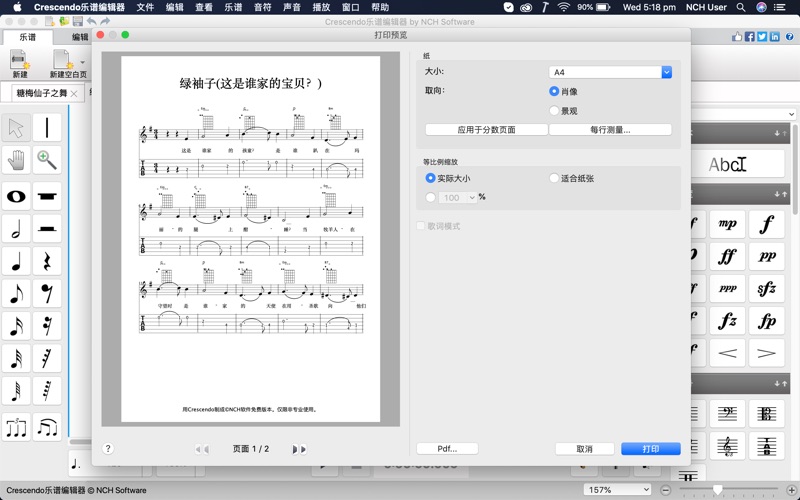Open the 帮助 menu
This screenshot has width=800, height=500.
(380, 7)
